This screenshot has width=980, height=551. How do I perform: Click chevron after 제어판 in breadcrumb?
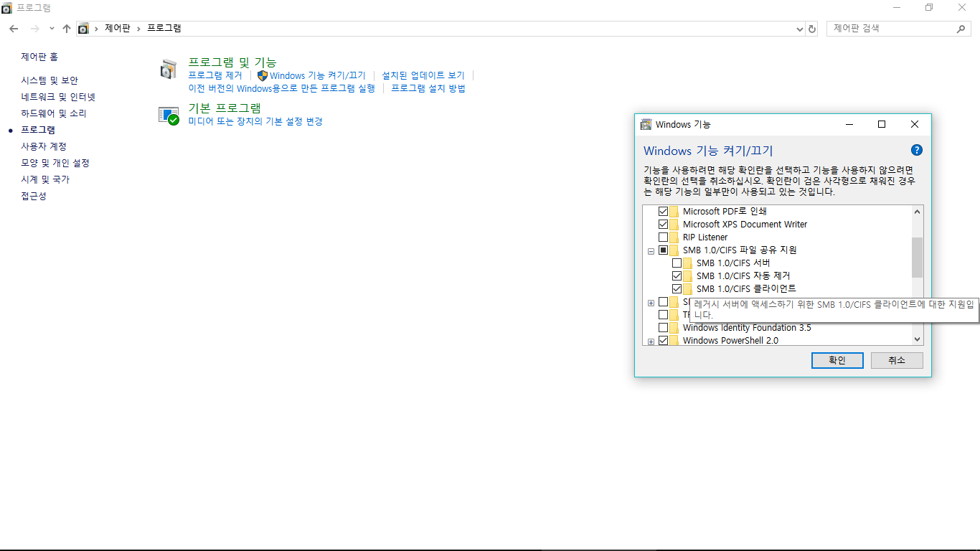(x=138, y=29)
